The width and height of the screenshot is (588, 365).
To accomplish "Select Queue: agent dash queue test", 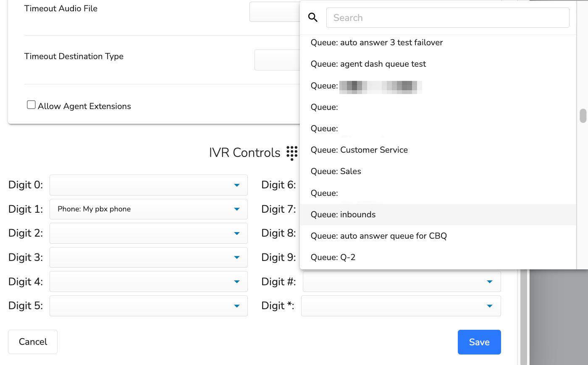I will [438, 64].
